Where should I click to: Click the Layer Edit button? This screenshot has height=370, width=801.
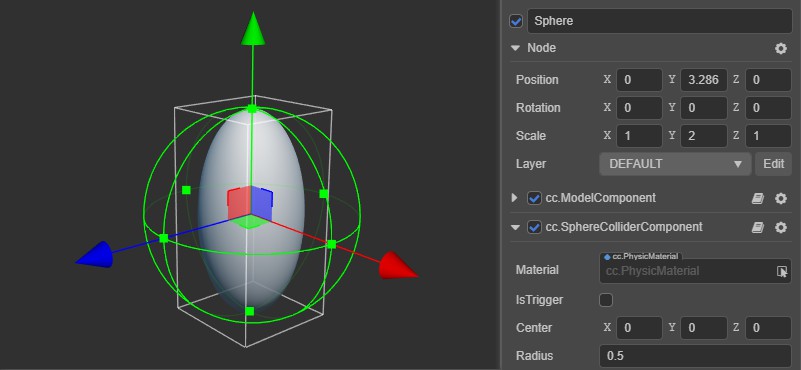(x=773, y=164)
